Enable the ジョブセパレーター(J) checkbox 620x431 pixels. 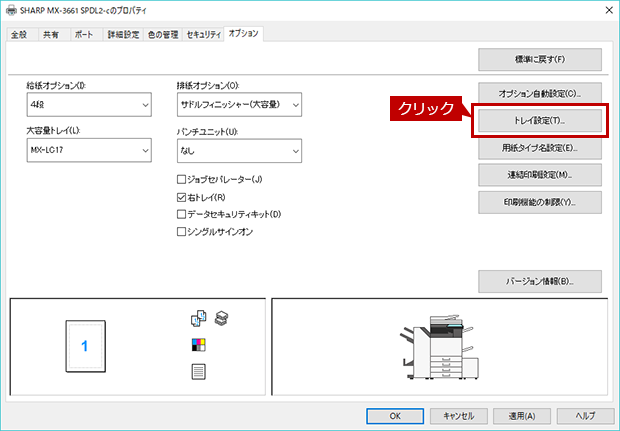point(181,180)
